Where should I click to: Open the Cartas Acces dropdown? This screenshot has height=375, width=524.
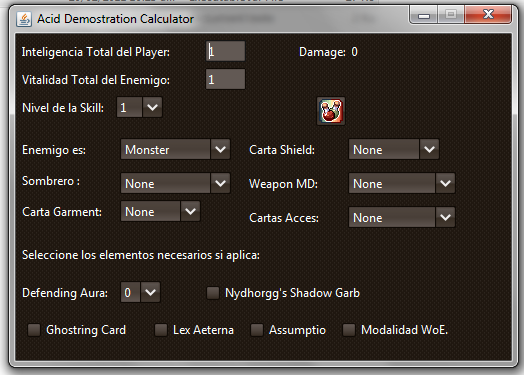tap(402, 217)
